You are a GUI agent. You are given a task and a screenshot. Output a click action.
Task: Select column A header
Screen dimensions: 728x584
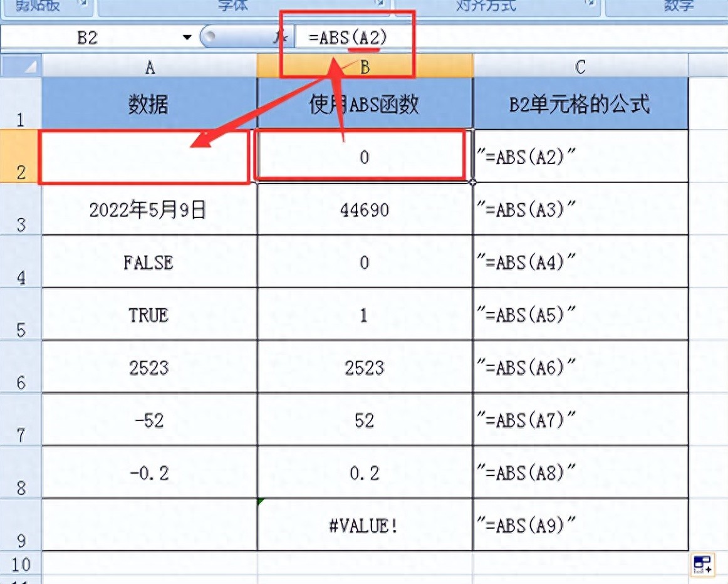[150, 66]
